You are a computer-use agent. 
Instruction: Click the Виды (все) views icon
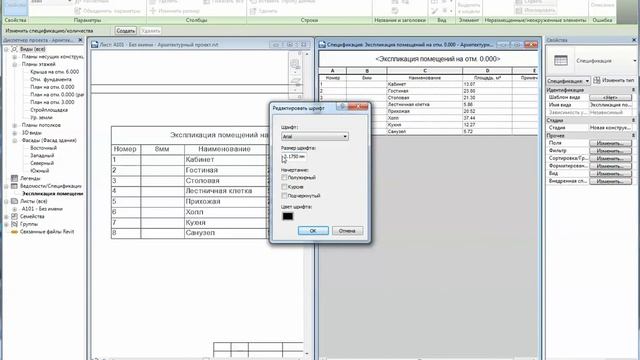[x=14, y=49]
